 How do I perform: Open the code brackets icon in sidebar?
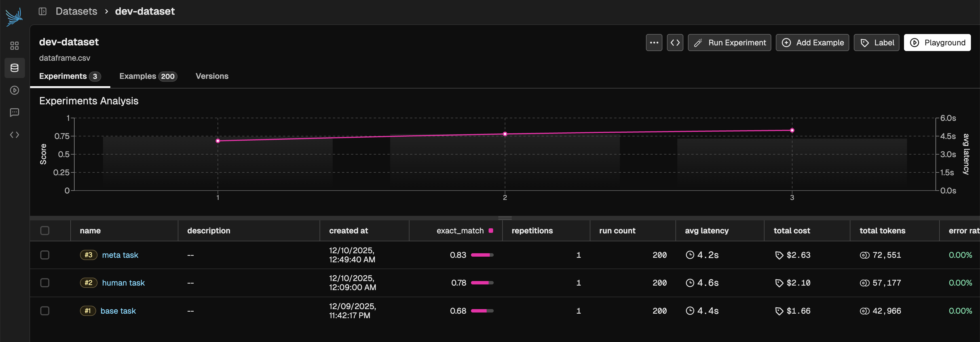[x=14, y=135]
